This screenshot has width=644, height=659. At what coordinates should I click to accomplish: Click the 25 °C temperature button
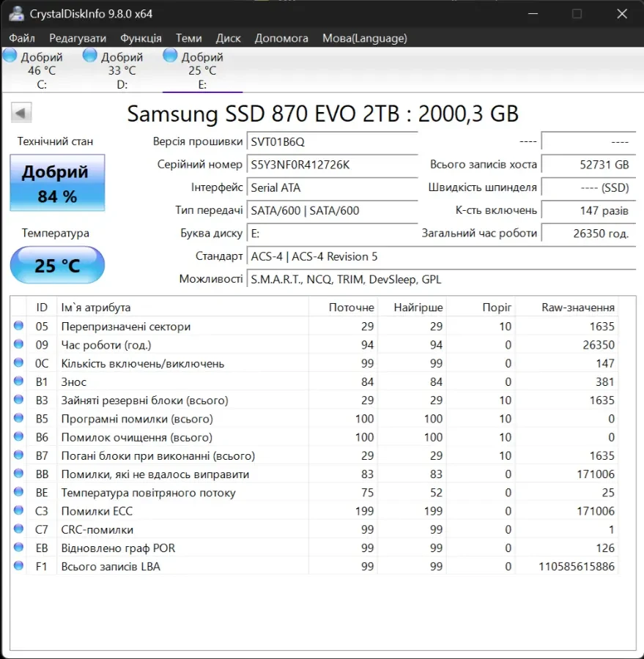click(57, 265)
